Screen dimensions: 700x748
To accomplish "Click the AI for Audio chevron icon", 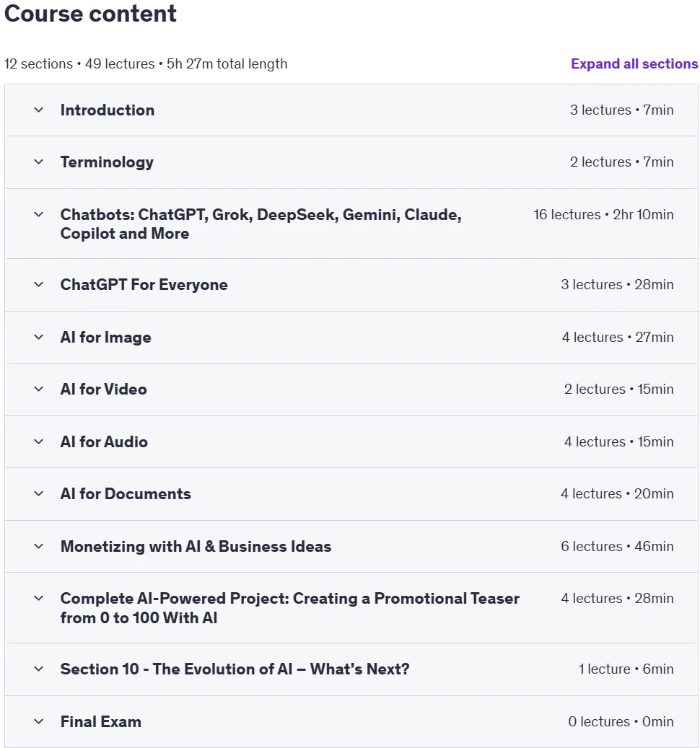I will [39, 441].
